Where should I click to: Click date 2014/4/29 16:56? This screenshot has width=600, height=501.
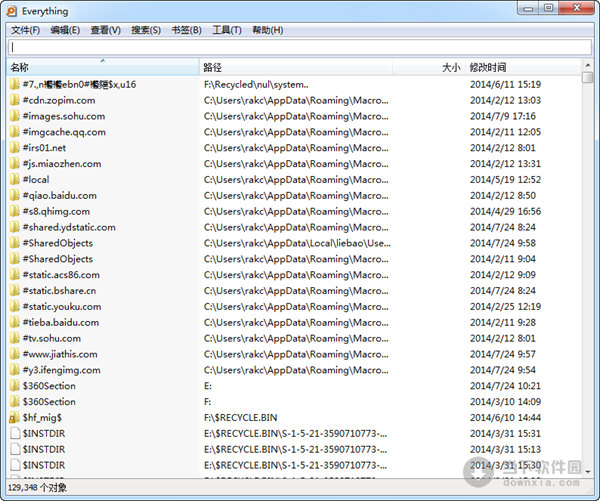click(505, 211)
